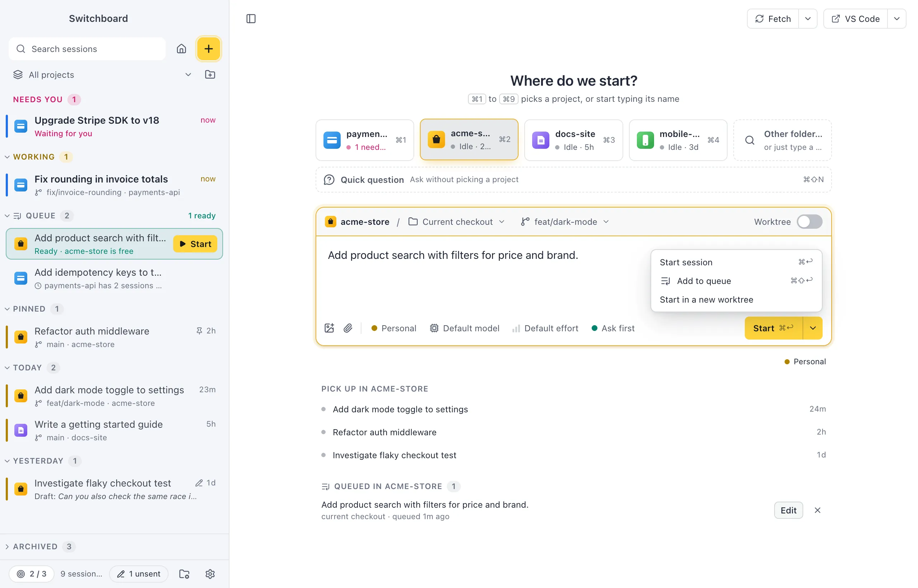Click the Quick question bubble icon

pos(329,180)
